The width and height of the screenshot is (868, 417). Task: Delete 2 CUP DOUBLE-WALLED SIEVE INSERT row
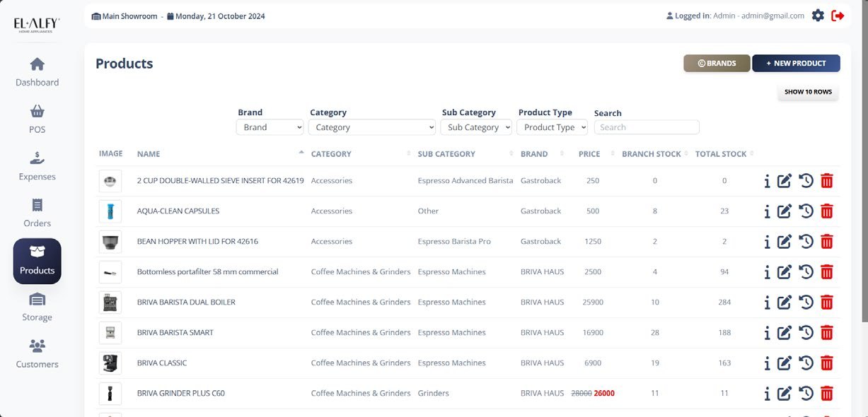pos(826,181)
